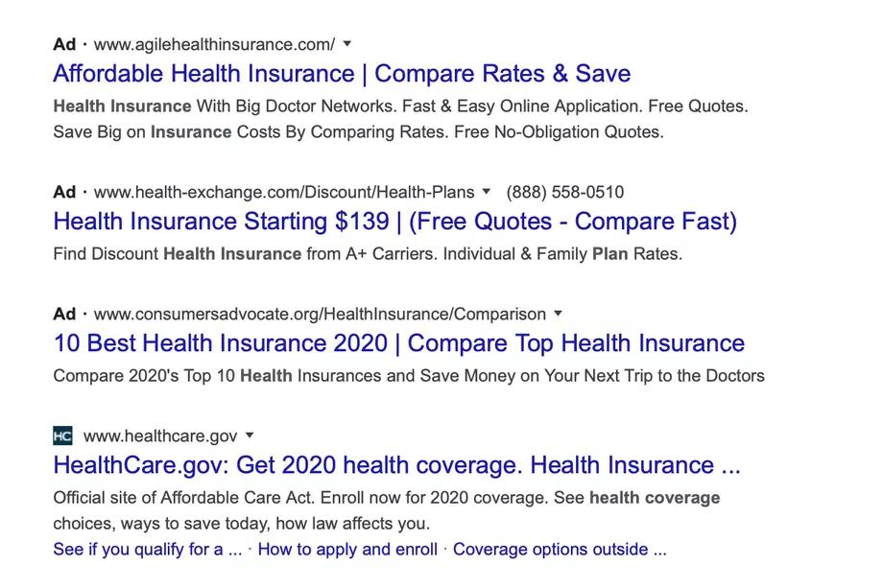Open the arrow next to consumersadvocate.org URL
Viewport: 883px width, 588px height.
tap(558, 314)
